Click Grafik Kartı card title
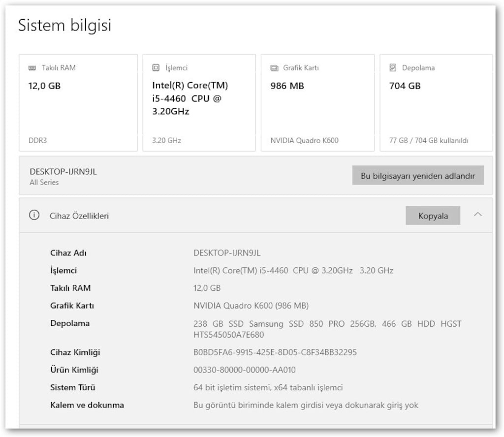Image resolution: width=504 pixels, height=437 pixels. [301, 68]
